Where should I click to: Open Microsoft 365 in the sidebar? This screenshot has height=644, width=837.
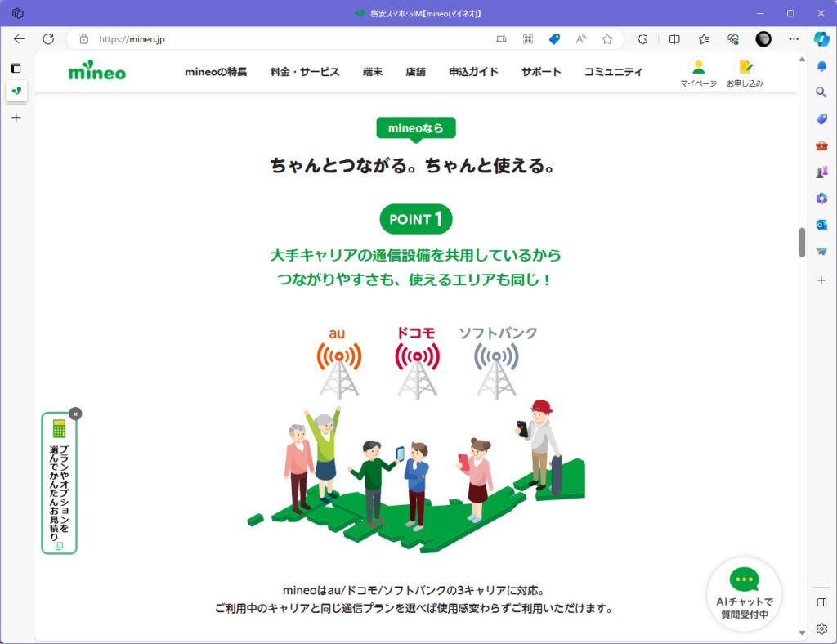tap(821, 199)
